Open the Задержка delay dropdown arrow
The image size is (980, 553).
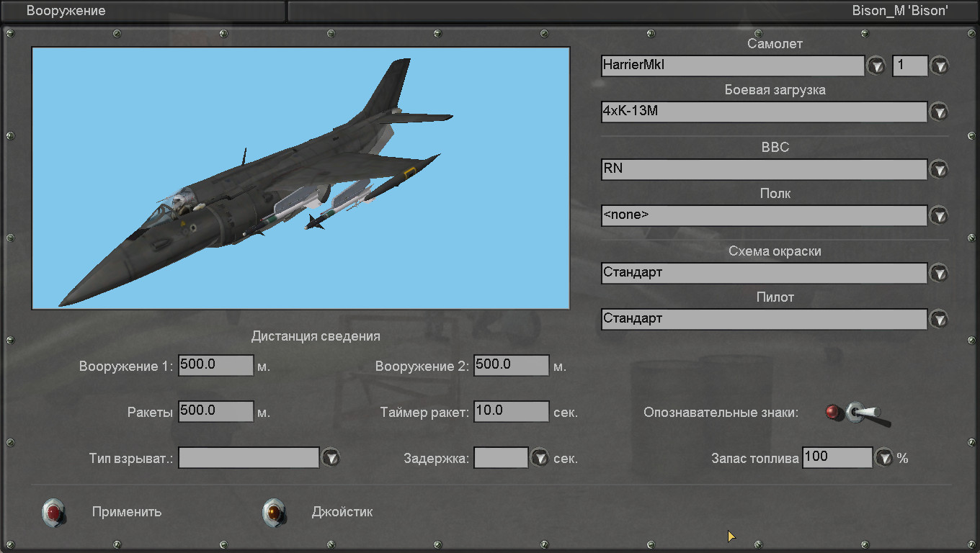[540, 458]
